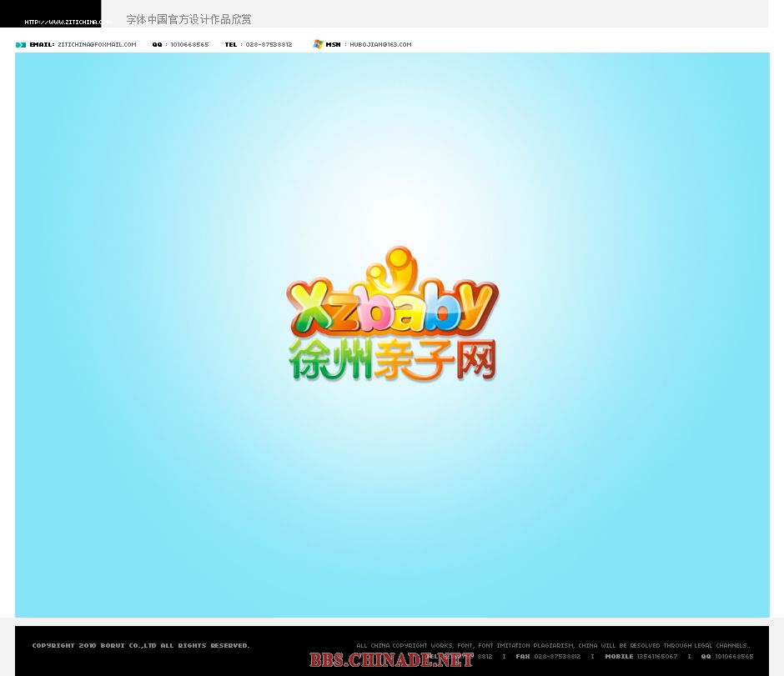Viewport: 784px width, 676px height.
Task: Click the BBS.CHINADE.NET watermark link
Action: tap(391, 660)
